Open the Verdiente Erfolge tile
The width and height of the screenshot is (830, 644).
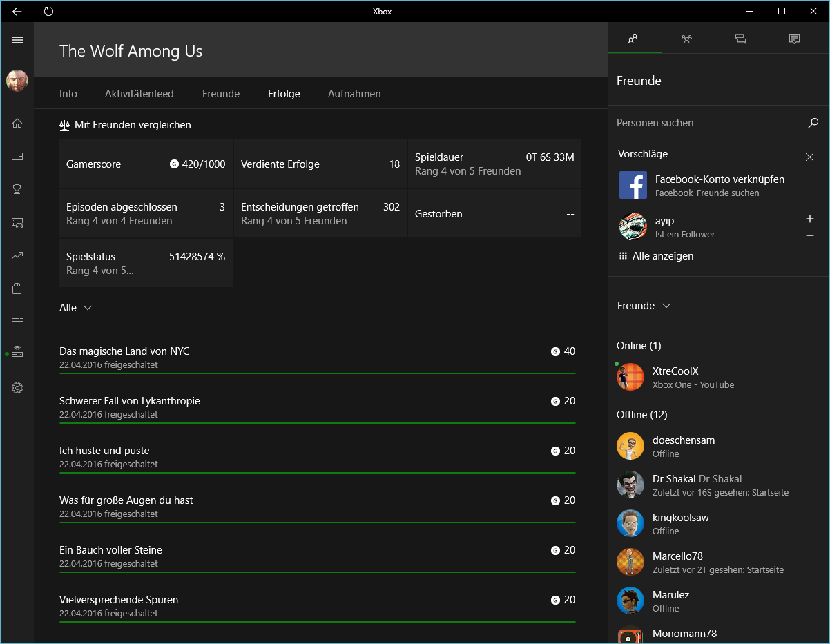[320, 164]
